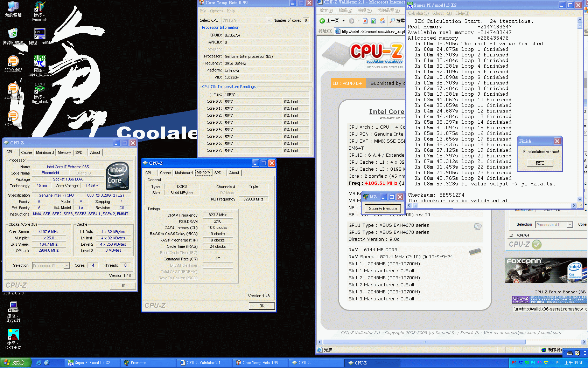Open the File menu in Core Temp

click(x=203, y=11)
